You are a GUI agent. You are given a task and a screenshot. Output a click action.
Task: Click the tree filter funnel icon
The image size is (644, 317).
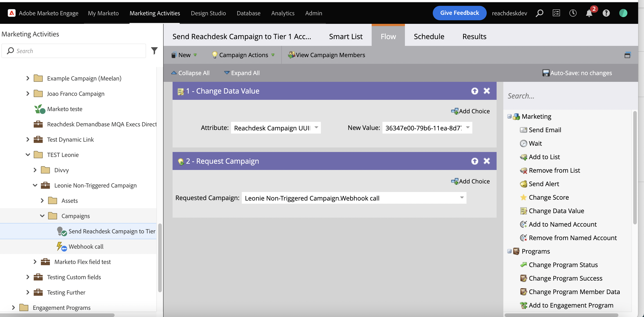154,51
